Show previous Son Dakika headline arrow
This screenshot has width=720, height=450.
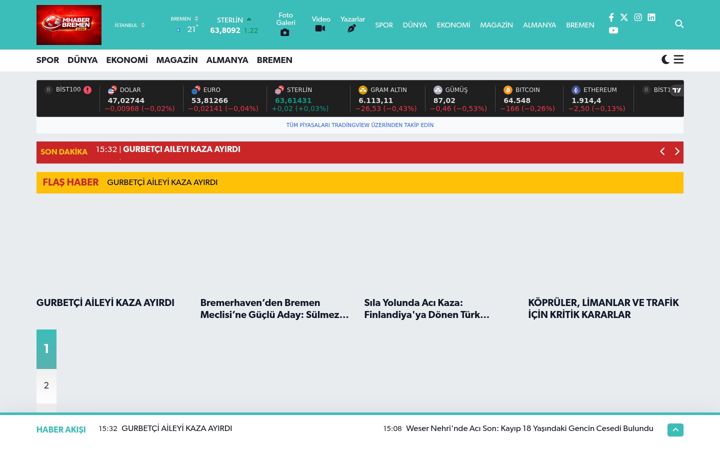pyautogui.click(x=662, y=152)
